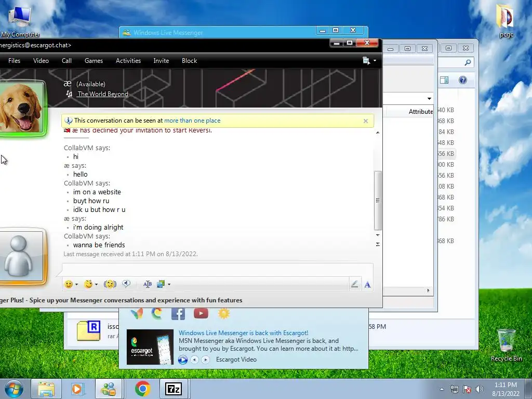This screenshot has width=532, height=399.
Task: Go to next item in Escargot panel
Action: click(205, 360)
